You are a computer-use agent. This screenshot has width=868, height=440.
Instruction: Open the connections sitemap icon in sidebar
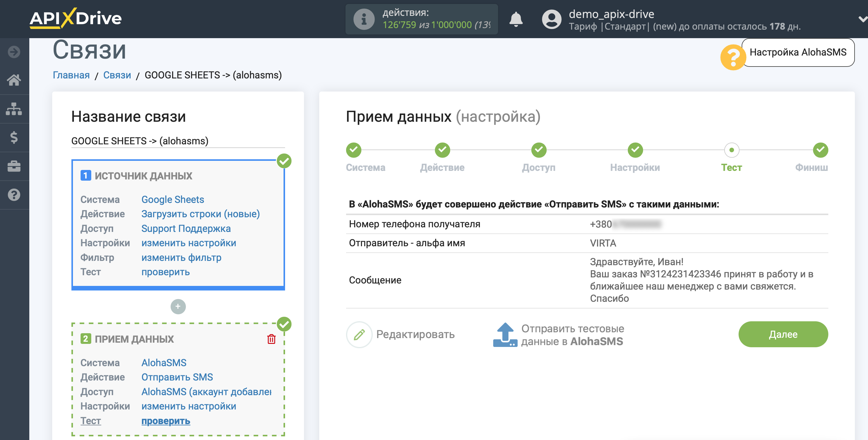pos(14,109)
